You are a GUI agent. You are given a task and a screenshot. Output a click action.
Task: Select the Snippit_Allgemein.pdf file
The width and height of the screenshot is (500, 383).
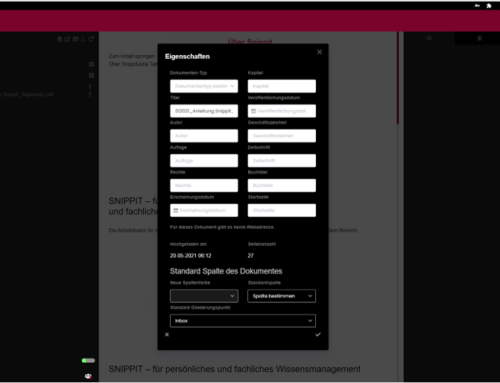(27, 94)
